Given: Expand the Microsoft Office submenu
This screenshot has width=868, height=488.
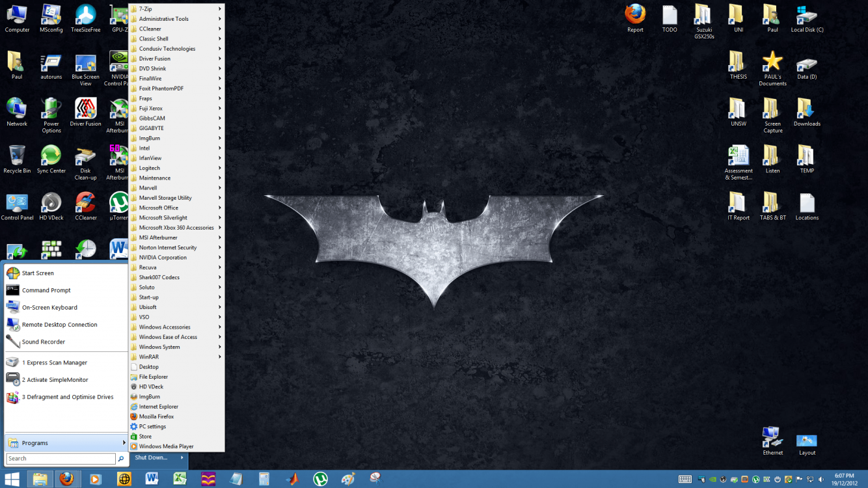Looking at the screenshot, I should tap(177, 208).
